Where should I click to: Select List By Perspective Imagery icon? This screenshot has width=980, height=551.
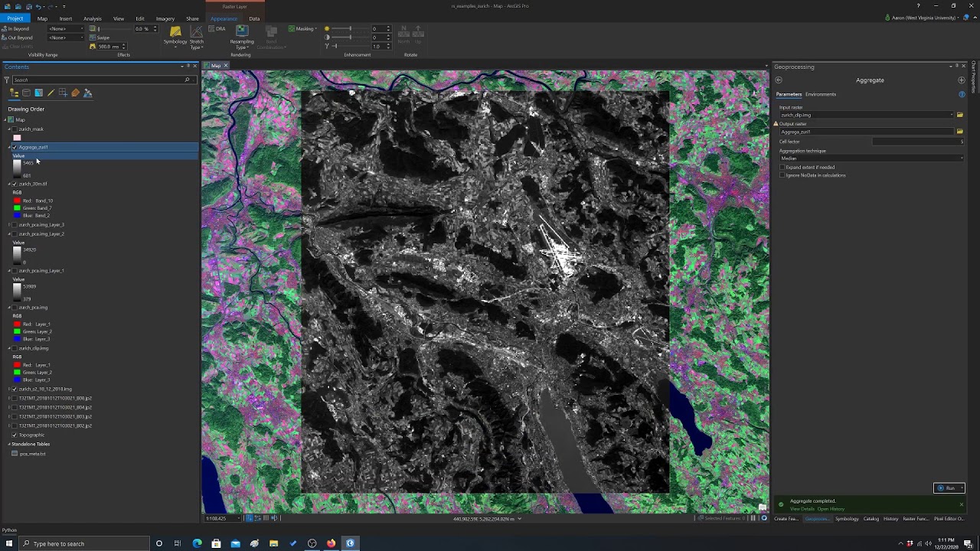(x=87, y=93)
